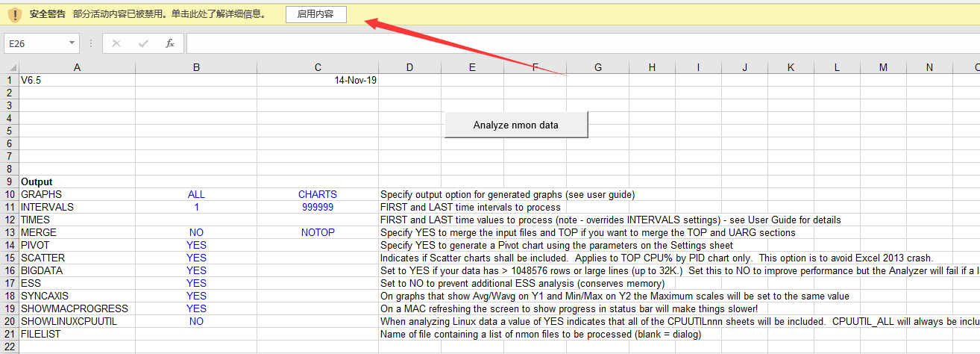Image resolution: width=980 pixels, height=354 pixels.
Task: Select column D header
Action: [x=409, y=67]
